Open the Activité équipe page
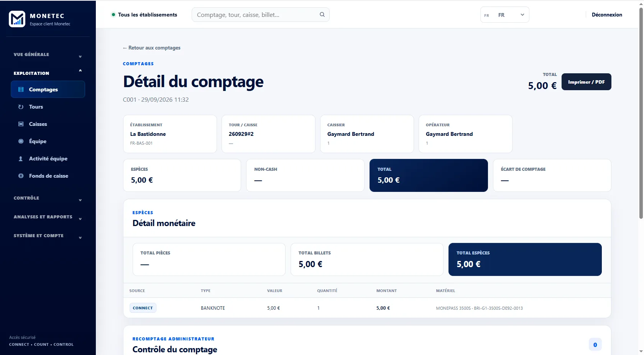 click(48, 159)
